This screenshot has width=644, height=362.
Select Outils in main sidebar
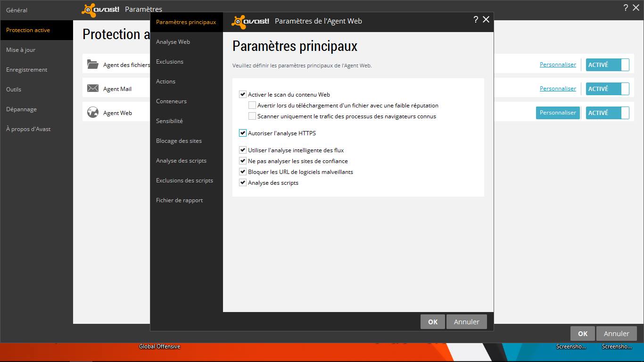click(x=37, y=90)
